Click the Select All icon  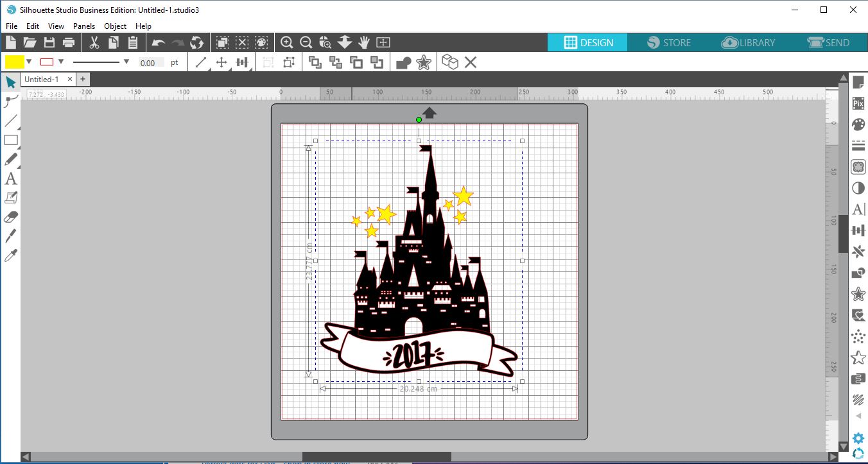[x=222, y=42]
